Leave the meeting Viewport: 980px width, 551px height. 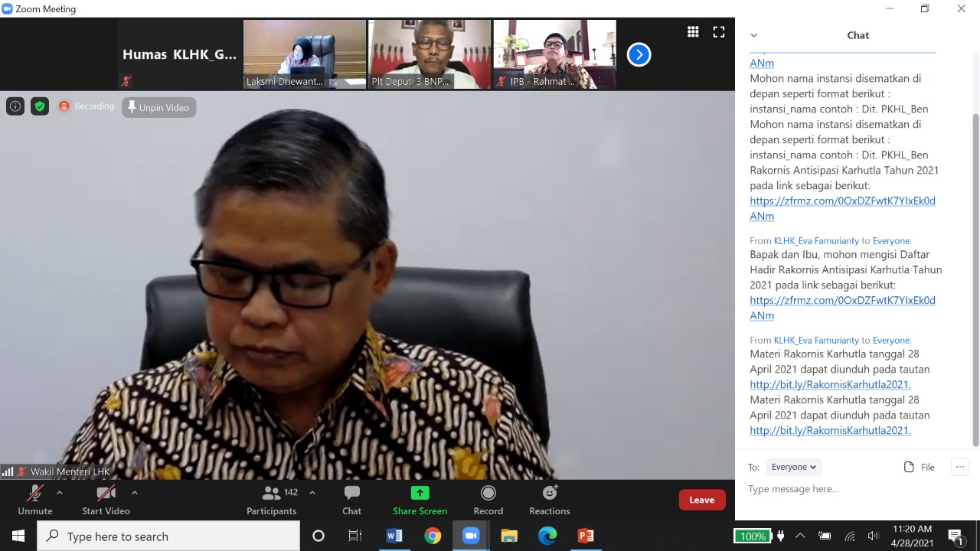point(701,500)
